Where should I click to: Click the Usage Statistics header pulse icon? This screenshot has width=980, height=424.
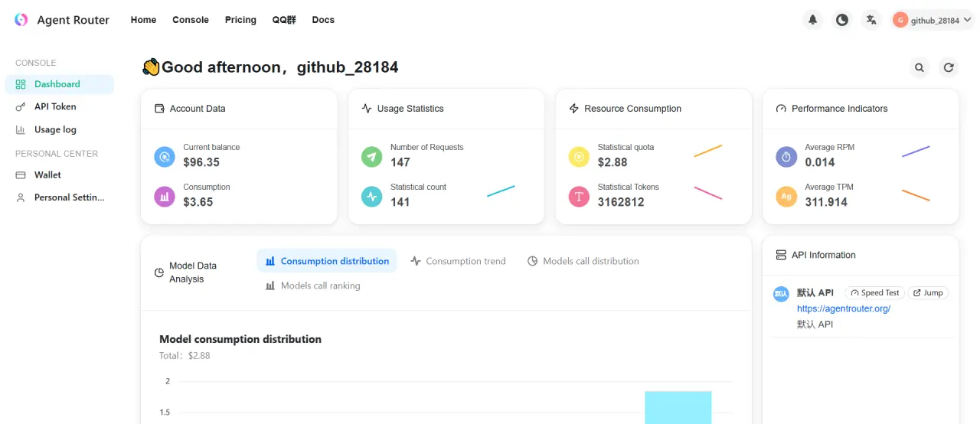(367, 109)
